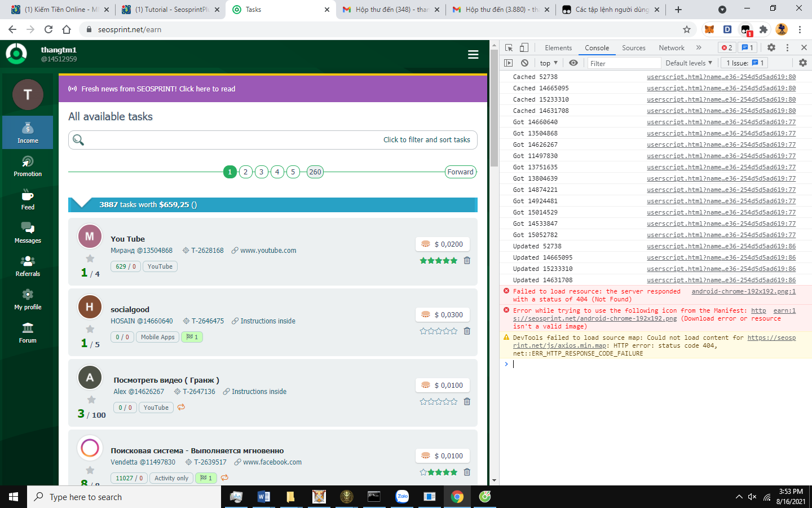Create a live expression with the eye icon

point(573,63)
